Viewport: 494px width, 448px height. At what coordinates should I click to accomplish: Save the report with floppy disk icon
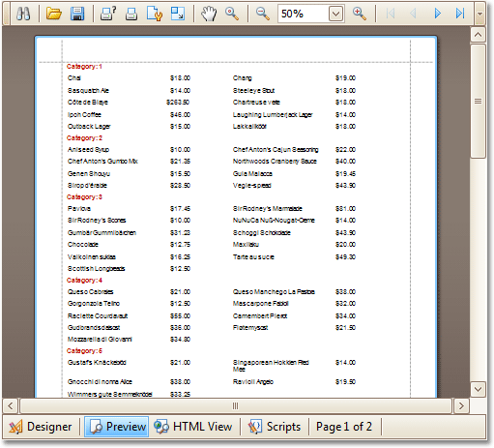click(77, 14)
